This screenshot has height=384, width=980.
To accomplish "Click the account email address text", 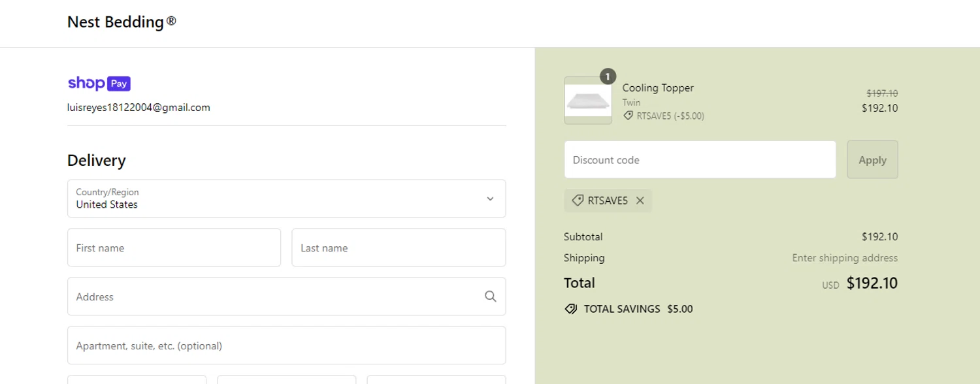I will [x=139, y=108].
